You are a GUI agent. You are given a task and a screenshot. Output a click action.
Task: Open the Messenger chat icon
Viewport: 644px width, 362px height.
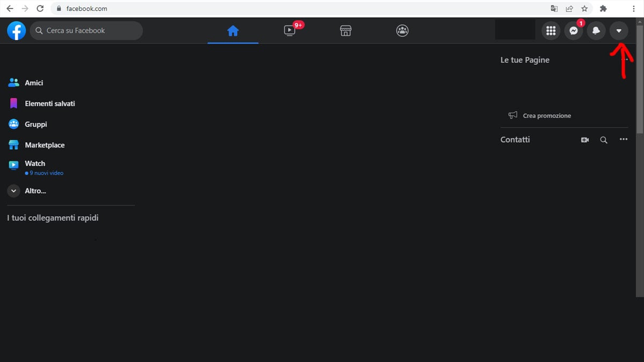click(573, 31)
